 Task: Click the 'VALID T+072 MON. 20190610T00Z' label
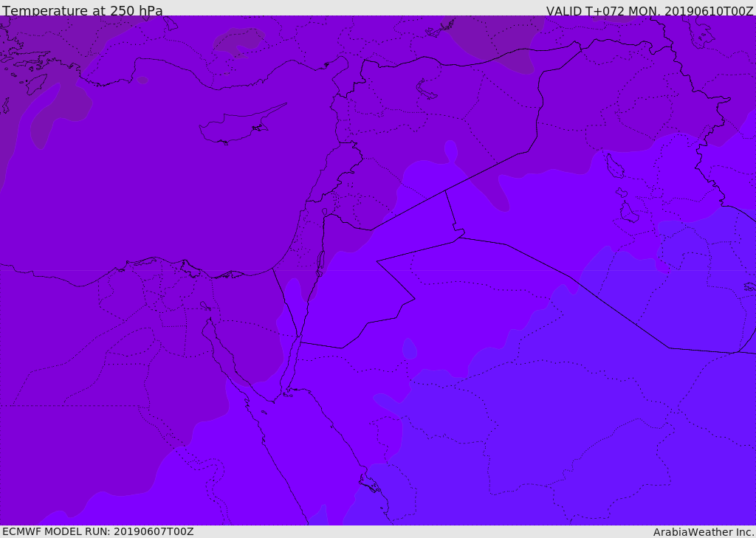(x=650, y=11)
